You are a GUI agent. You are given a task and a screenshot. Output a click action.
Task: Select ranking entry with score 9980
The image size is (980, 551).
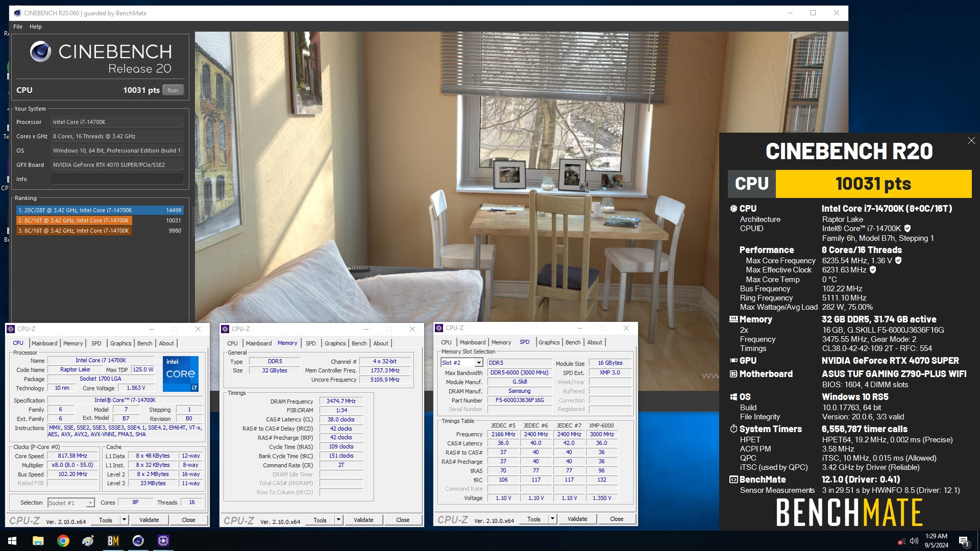click(x=100, y=231)
